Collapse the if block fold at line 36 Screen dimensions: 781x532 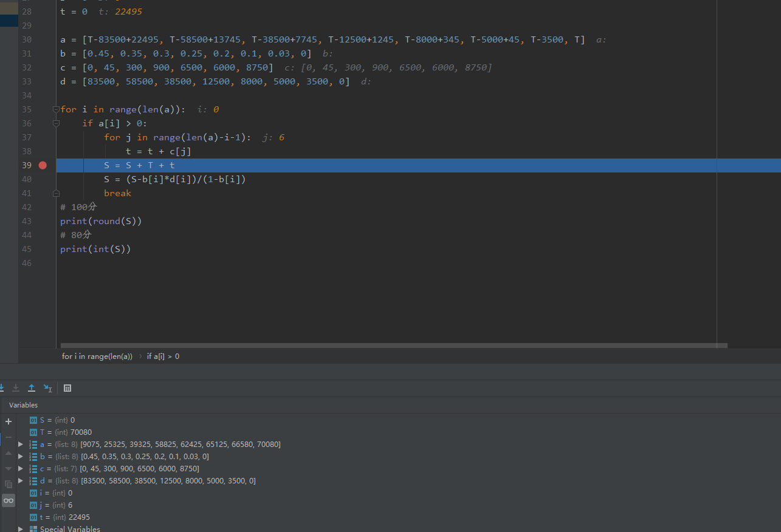[x=56, y=123]
